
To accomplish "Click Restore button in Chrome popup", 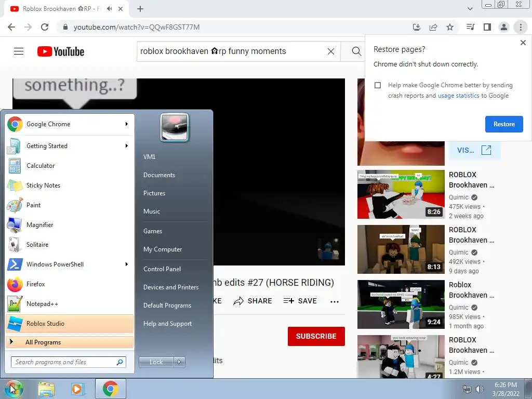I will [504, 124].
